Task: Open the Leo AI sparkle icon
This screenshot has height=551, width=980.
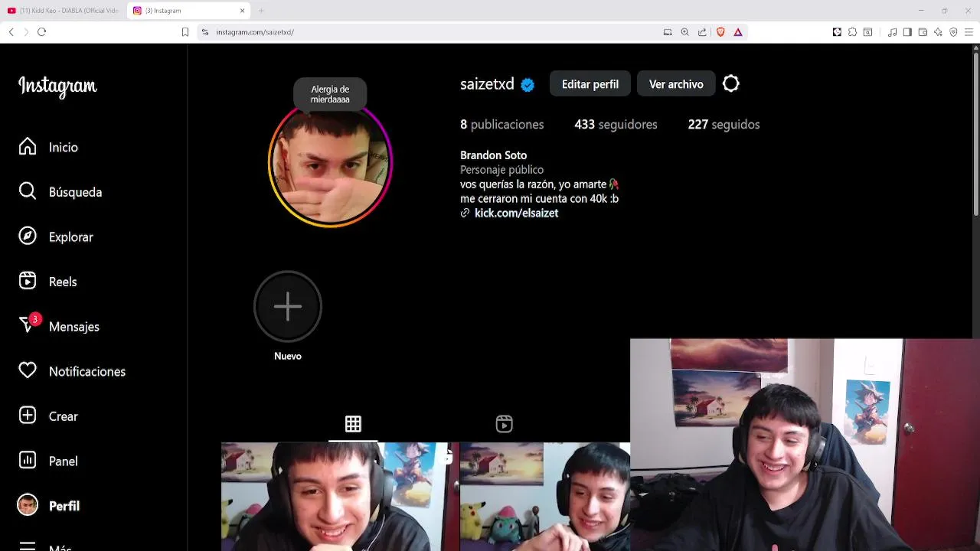Action: (939, 32)
